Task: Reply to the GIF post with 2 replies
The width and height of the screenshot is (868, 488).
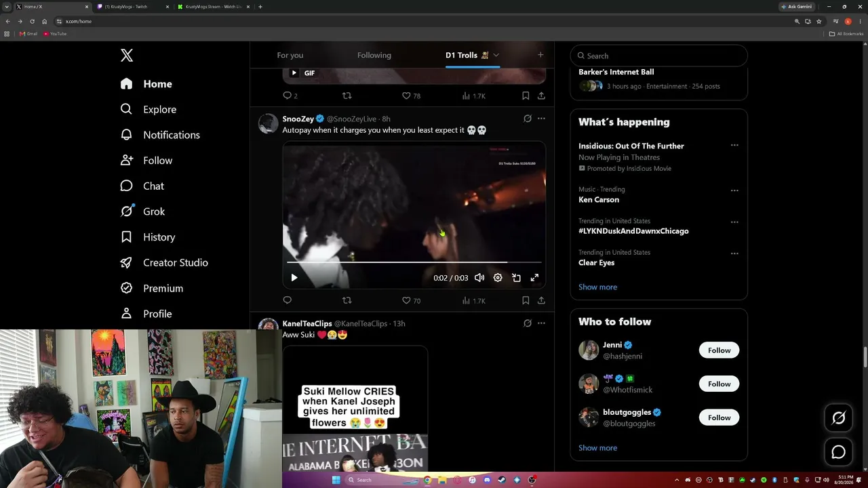Action: 290,96
